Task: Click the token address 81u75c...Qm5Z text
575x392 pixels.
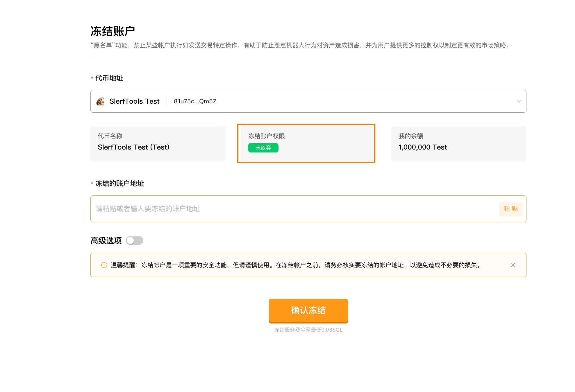Action: tap(195, 101)
